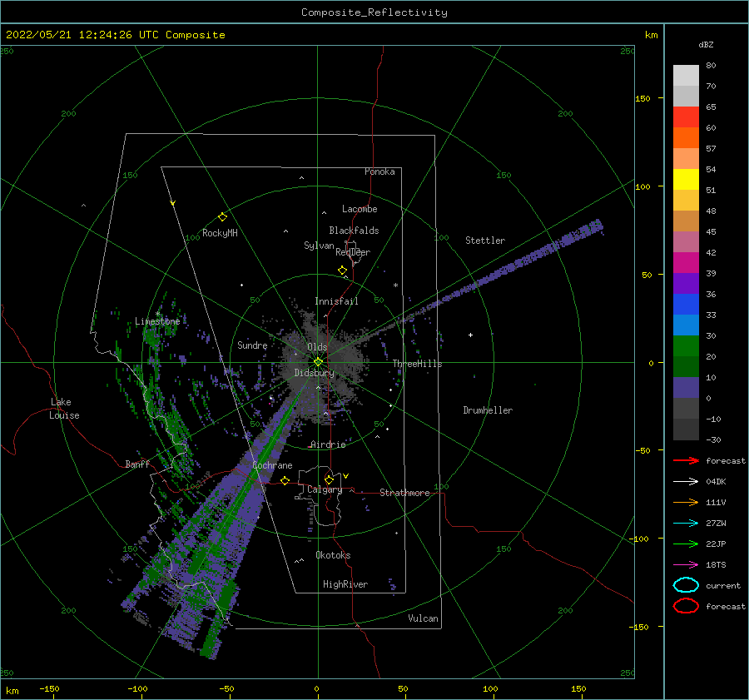Screen dimensions: 749x700
Task: Click the yellow diamond marker below Cochrane
Action: pos(285,480)
